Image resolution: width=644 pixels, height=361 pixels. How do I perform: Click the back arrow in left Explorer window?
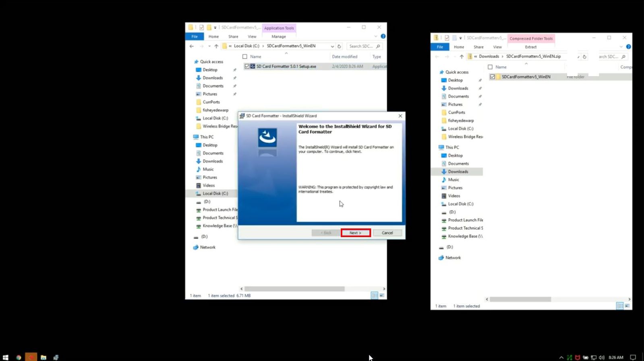(x=192, y=46)
